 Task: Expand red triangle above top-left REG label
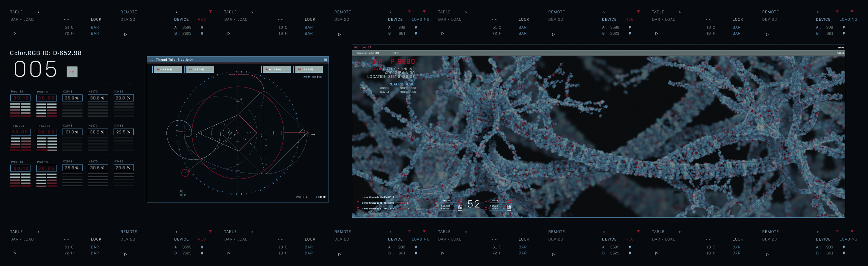click(x=210, y=12)
